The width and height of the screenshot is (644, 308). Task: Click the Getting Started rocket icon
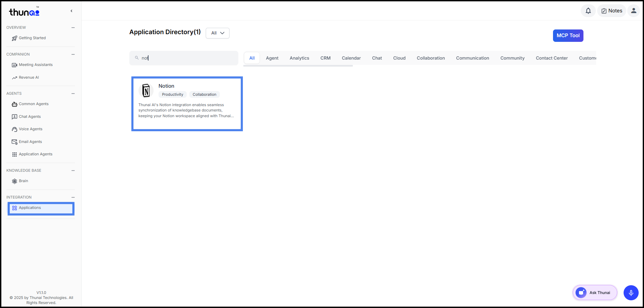(14, 38)
